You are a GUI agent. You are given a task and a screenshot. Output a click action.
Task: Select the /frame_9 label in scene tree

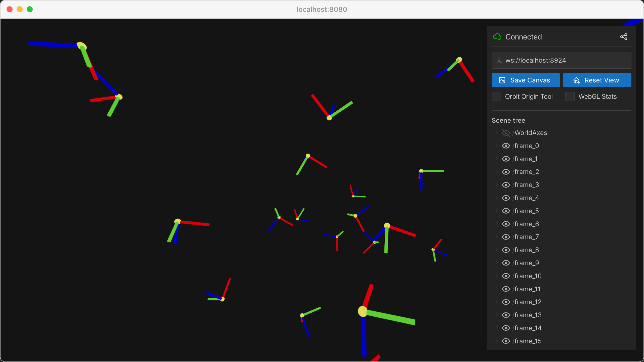click(526, 263)
